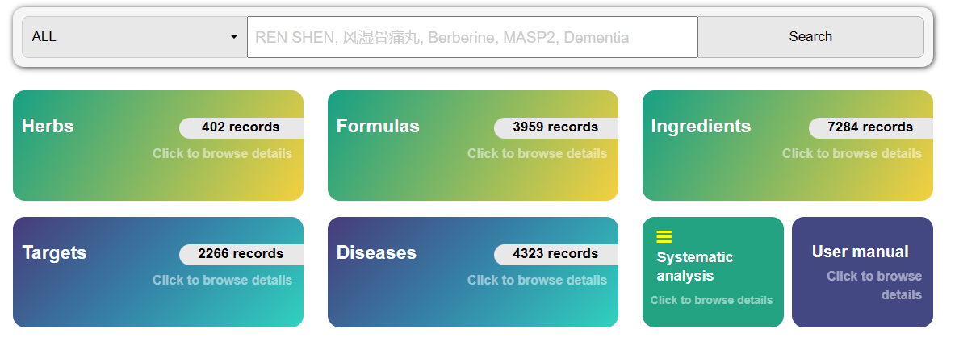Screen dimensions: 980x350
Task: Click the 2266 records badge
Action: pos(241,254)
